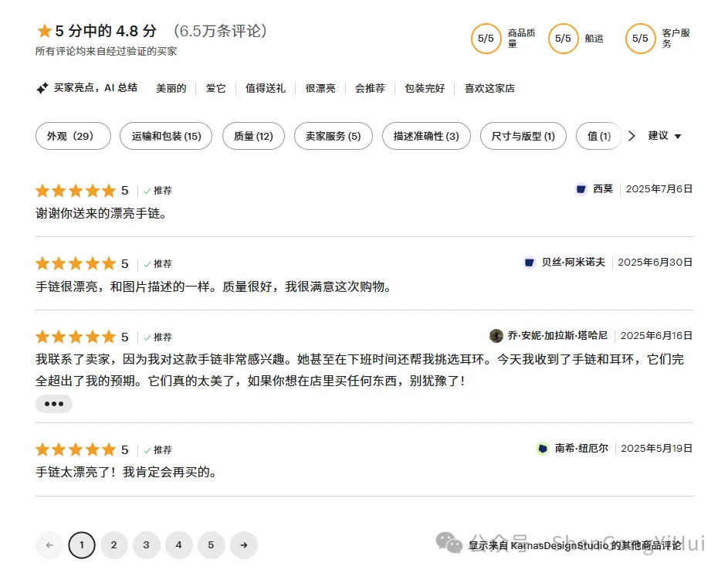Go to the next reviews page arrow

(244, 545)
